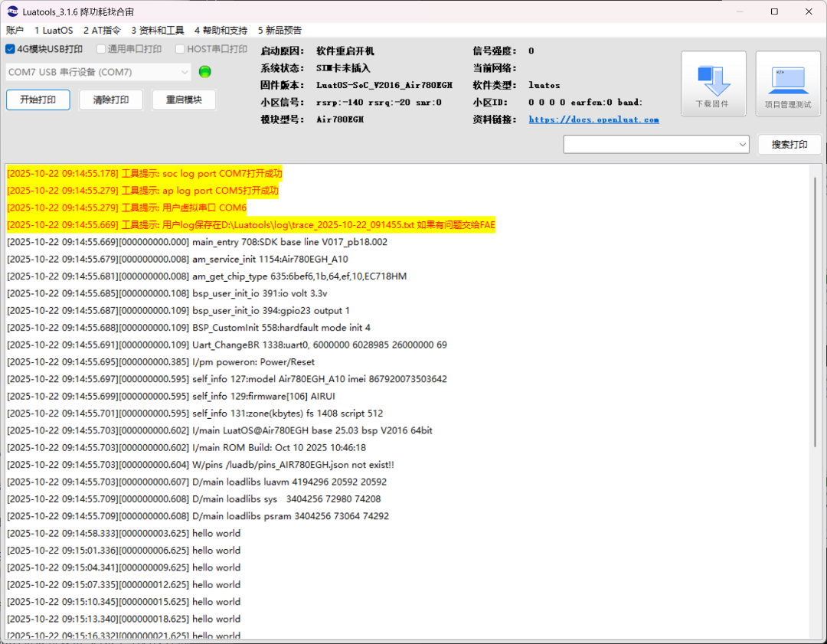
Task: Click the Luatools app icon in title bar
Action: 12,11
